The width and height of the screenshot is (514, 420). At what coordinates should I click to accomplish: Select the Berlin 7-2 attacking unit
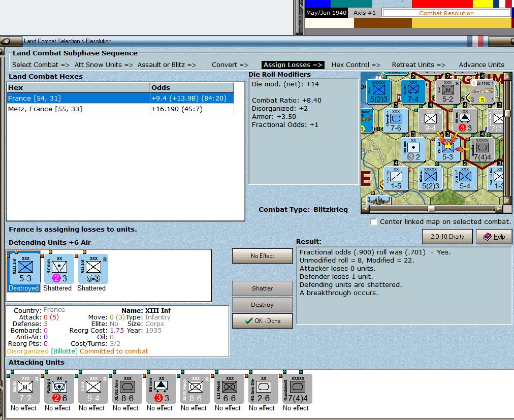click(x=25, y=389)
